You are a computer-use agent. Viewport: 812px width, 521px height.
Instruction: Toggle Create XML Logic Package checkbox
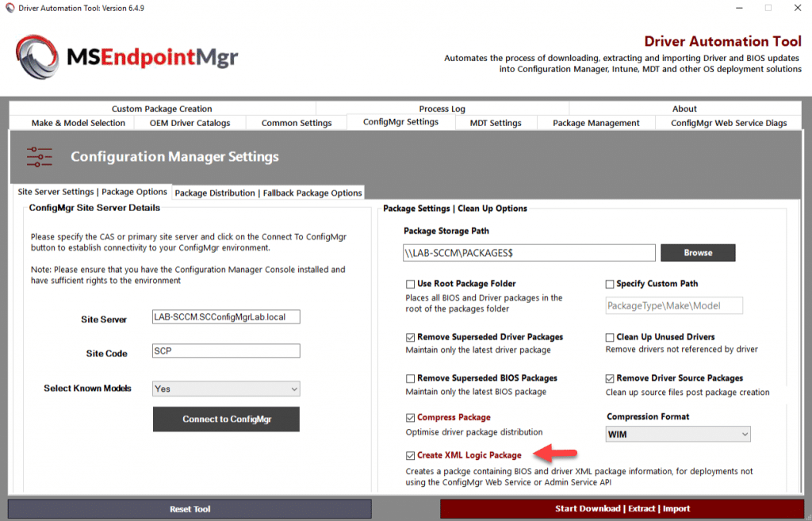[x=410, y=456]
